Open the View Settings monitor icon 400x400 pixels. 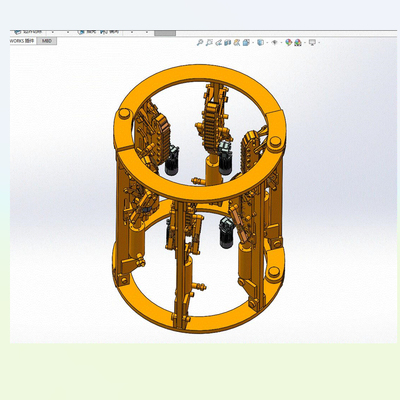tap(312, 42)
